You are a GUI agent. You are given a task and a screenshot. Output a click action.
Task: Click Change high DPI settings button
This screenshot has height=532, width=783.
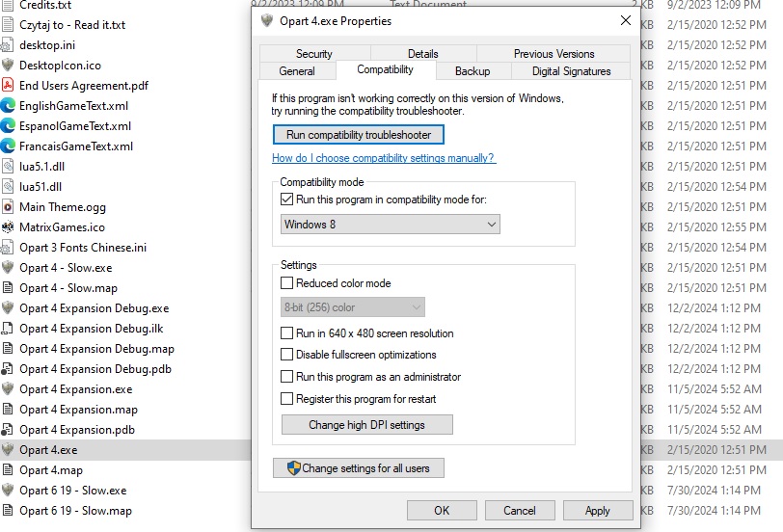367,425
